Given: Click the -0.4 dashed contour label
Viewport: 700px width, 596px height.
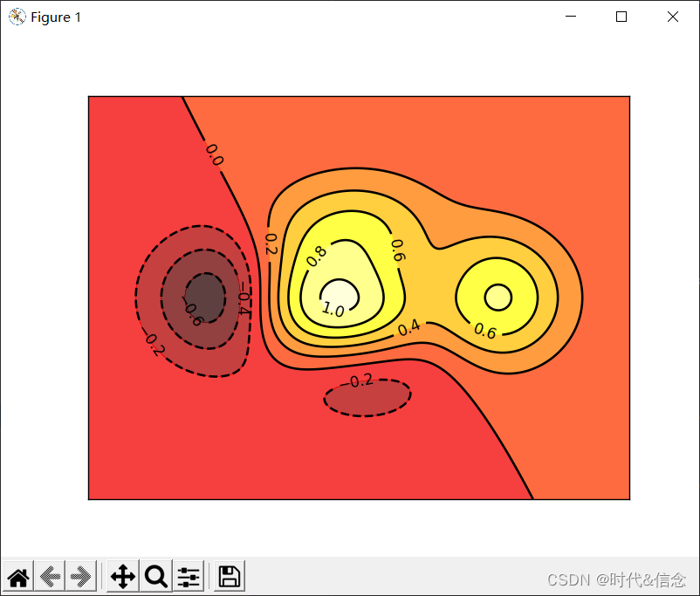Looking at the screenshot, I should 244,298.
